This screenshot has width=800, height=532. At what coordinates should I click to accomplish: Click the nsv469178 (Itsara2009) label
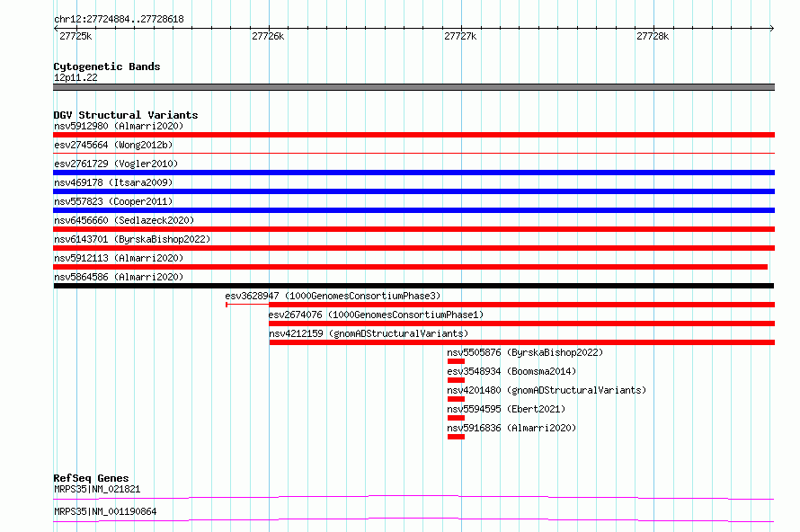tap(113, 182)
